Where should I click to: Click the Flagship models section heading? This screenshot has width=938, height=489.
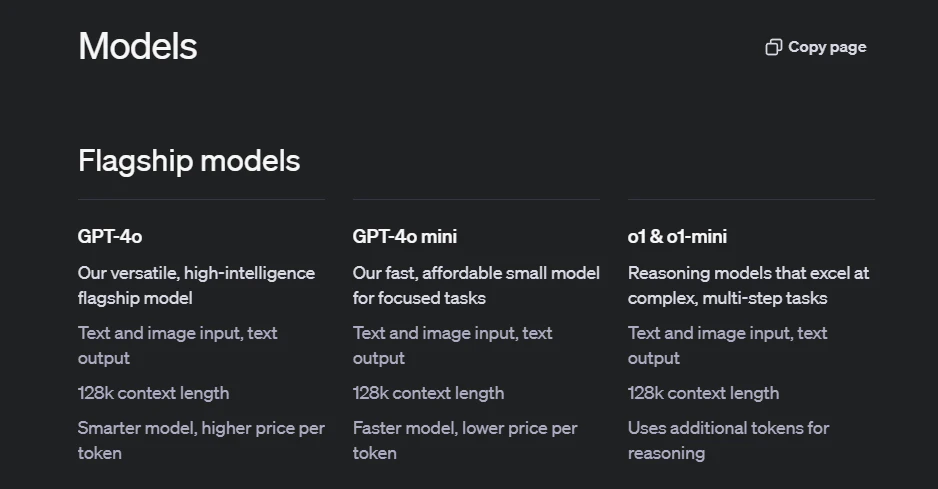pyautogui.click(x=189, y=161)
